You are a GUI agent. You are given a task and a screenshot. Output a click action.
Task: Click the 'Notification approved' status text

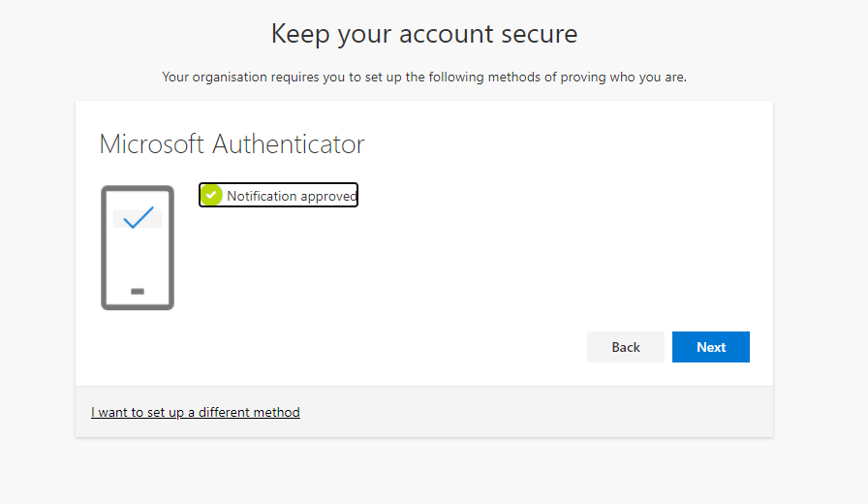292,196
